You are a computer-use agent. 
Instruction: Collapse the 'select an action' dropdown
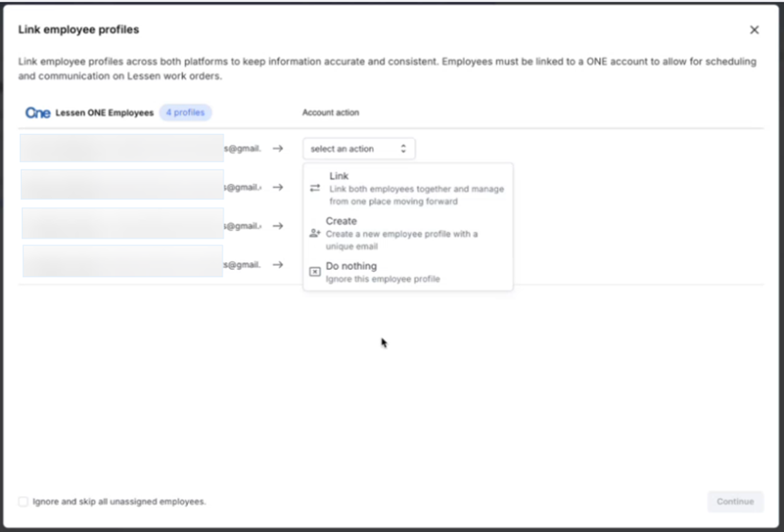tap(359, 149)
